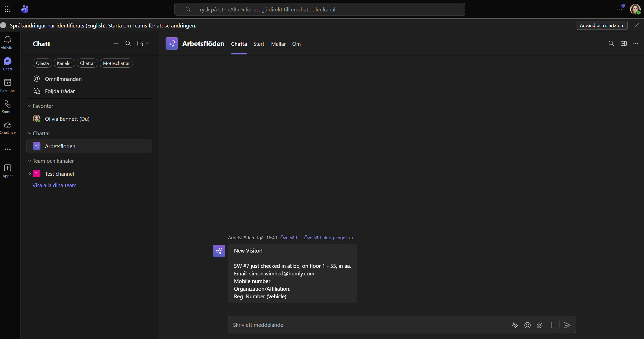Toggle the Olästa filter chip
Viewport: 644px width, 339px height.
tap(42, 63)
